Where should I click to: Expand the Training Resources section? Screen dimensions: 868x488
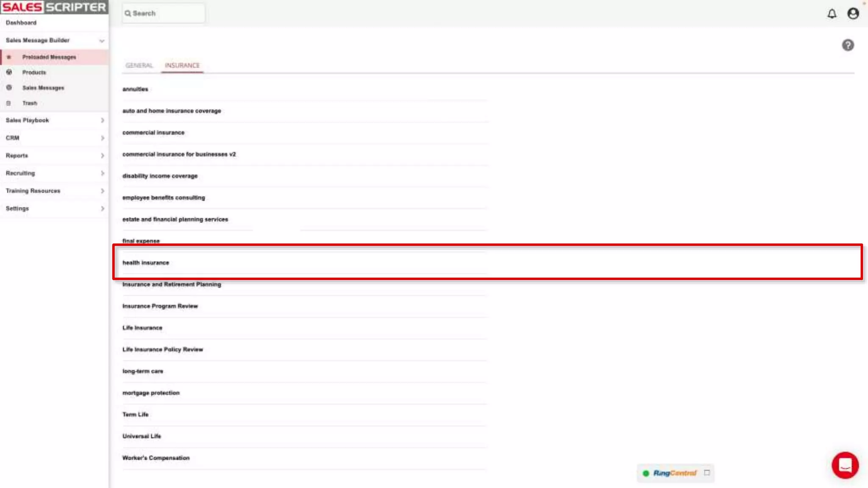pos(102,191)
